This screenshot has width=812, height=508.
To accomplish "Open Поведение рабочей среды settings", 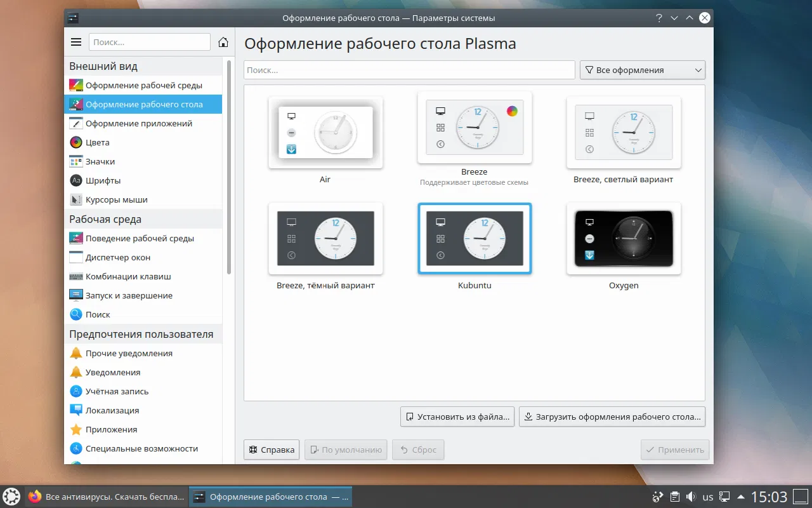I will point(143,238).
